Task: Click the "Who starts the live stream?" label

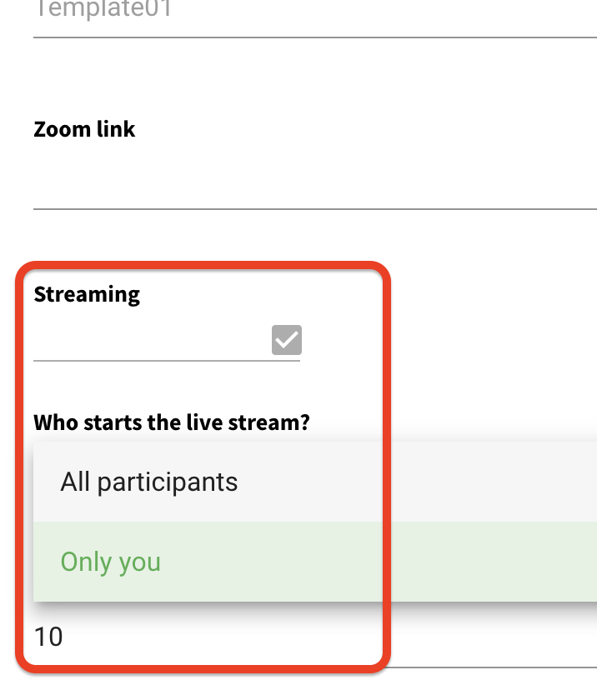Action: [171, 422]
